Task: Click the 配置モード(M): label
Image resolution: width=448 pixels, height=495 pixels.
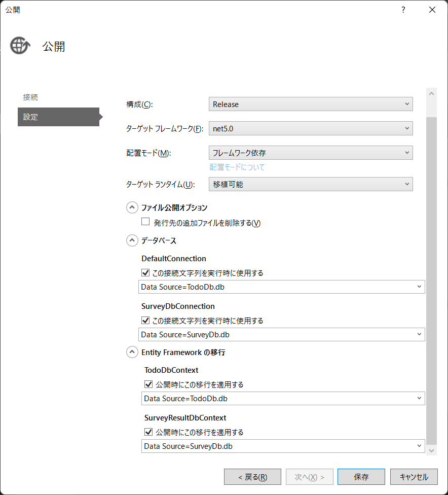Action: pos(148,153)
